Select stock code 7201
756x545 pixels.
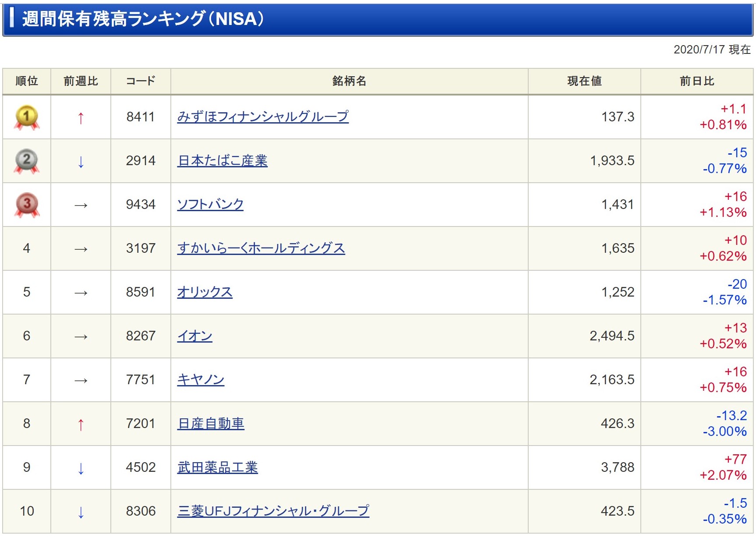(141, 424)
